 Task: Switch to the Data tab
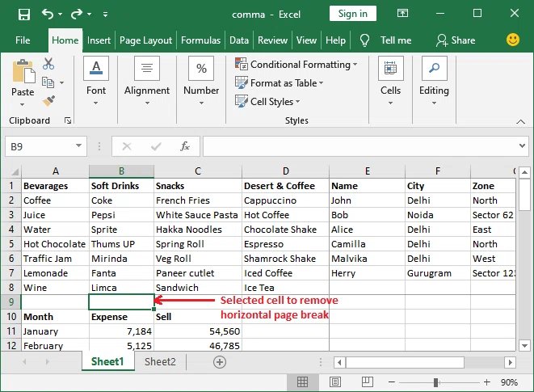pos(239,40)
